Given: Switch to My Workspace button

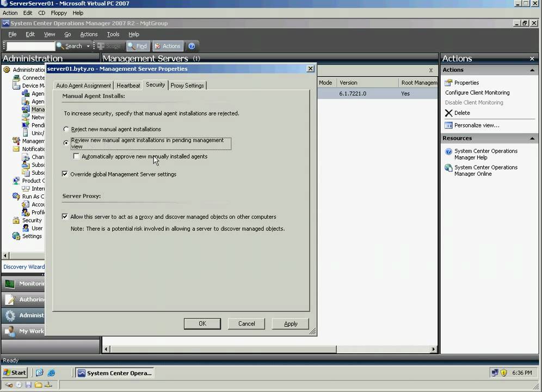Looking at the screenshot, I should (x=23, y=331).
